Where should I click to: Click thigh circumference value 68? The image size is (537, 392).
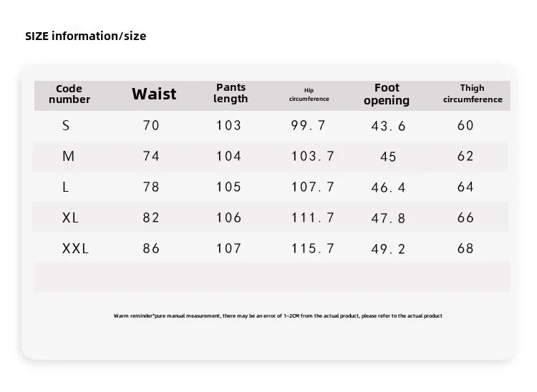[465, 249]
